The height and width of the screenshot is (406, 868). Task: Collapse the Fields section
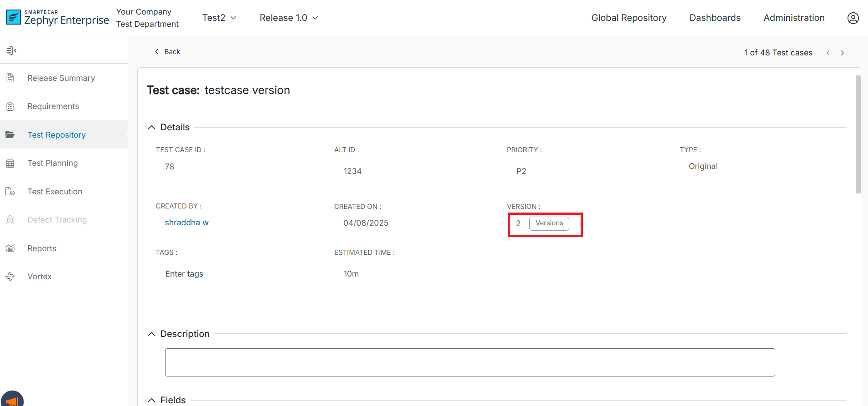[x=151, y=400]
